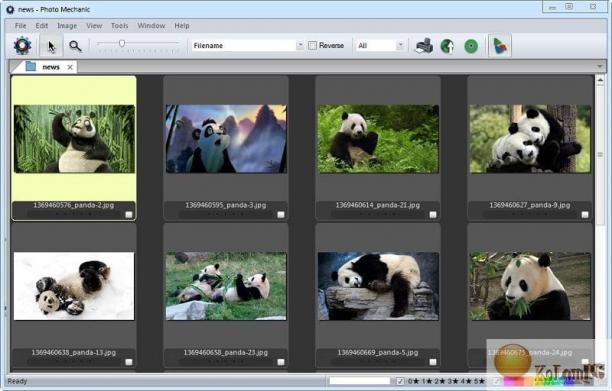
Task: Tag checkbox for 1369460614_panda-21.jpg
Action: coord(433,215)
